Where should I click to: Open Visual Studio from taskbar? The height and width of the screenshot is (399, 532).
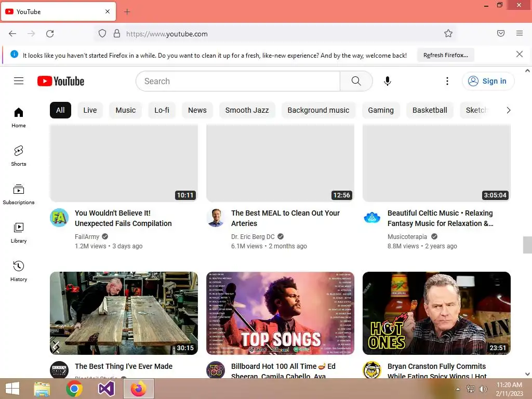point(106,389)
